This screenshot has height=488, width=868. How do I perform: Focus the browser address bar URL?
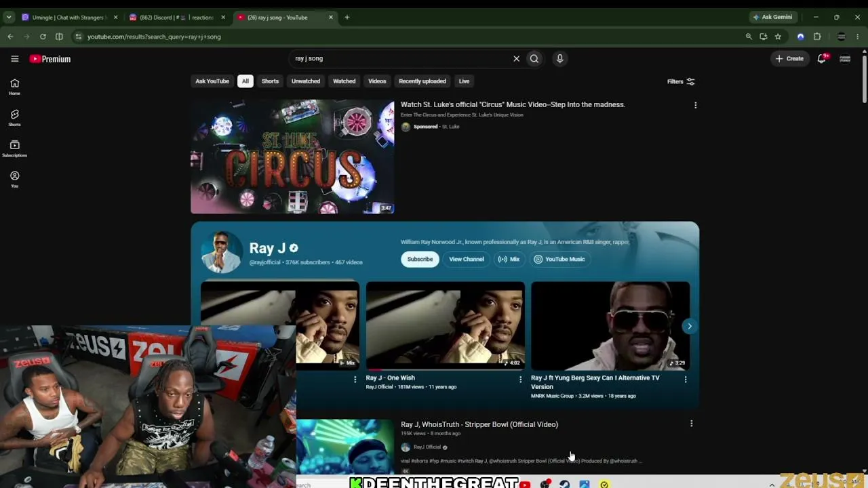click(154, 37)
